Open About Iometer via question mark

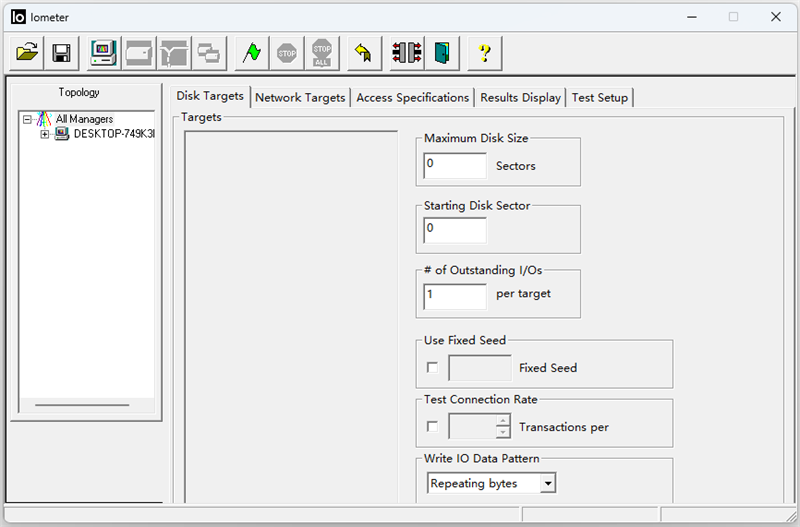click(x=485, y=53)
